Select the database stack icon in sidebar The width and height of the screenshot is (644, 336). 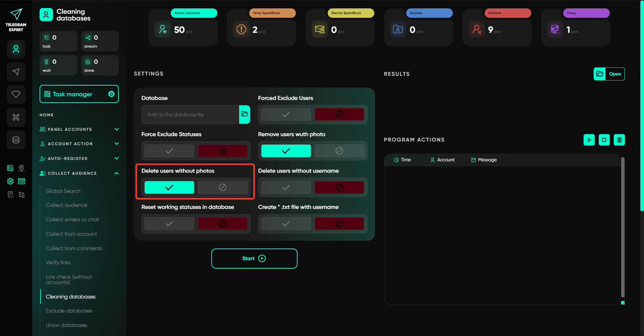coord(16,140)
